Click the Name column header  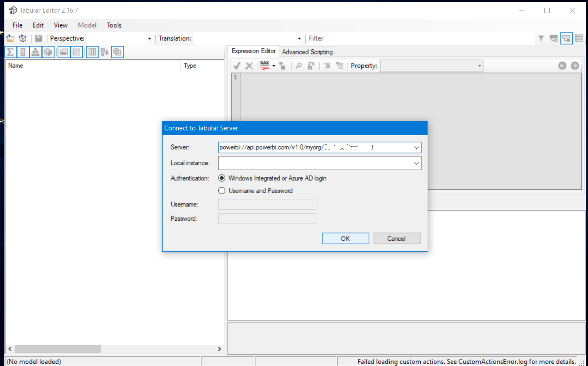93,66
